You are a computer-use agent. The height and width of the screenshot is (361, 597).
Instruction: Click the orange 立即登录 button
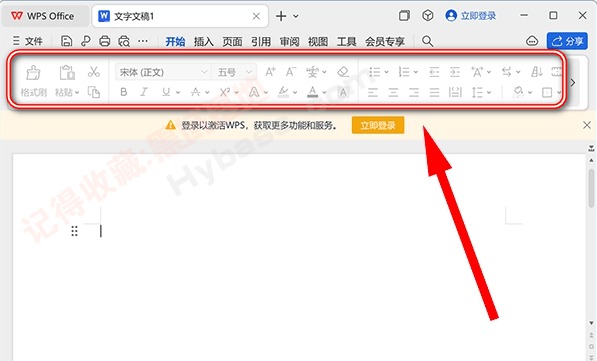[378, 125]
